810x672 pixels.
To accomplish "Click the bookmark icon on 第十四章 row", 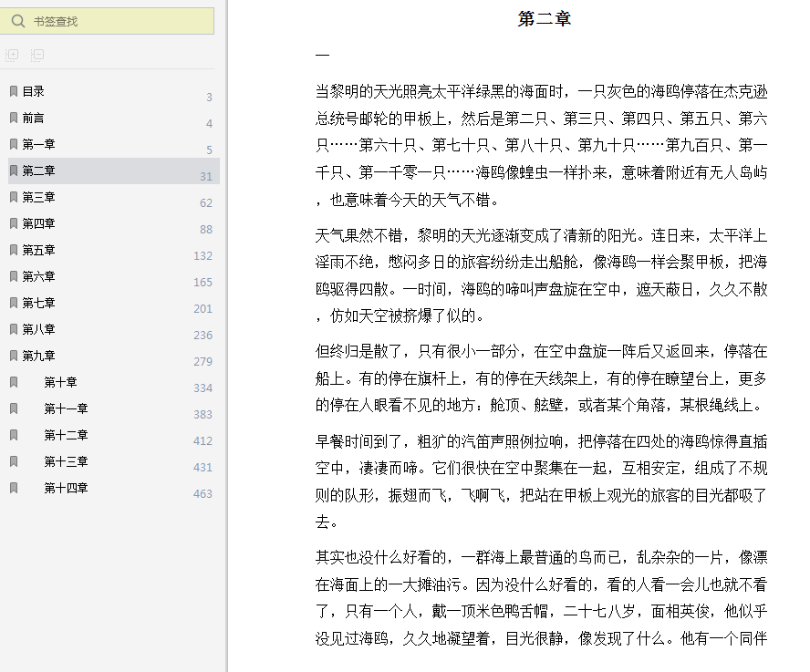I will [14, 488].
